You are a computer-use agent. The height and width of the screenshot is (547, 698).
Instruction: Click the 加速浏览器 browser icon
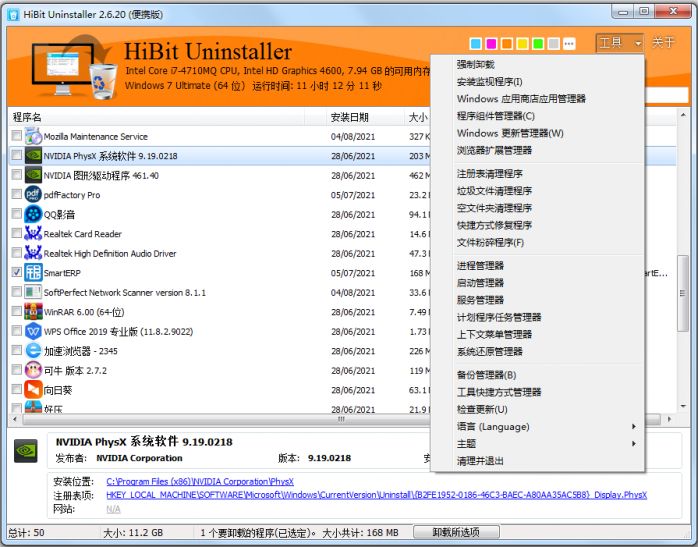click(x=33, y=351)
